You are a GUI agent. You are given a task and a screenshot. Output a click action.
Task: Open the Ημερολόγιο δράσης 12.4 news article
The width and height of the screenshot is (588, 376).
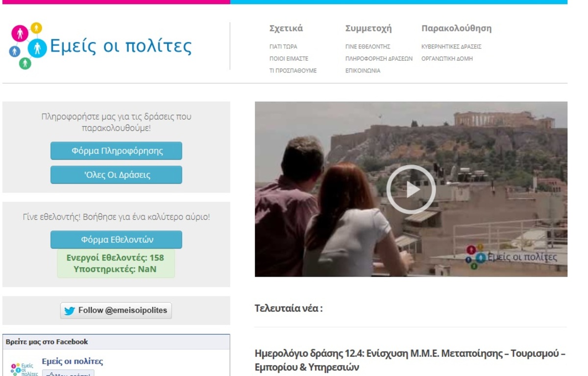pos(410,359)
